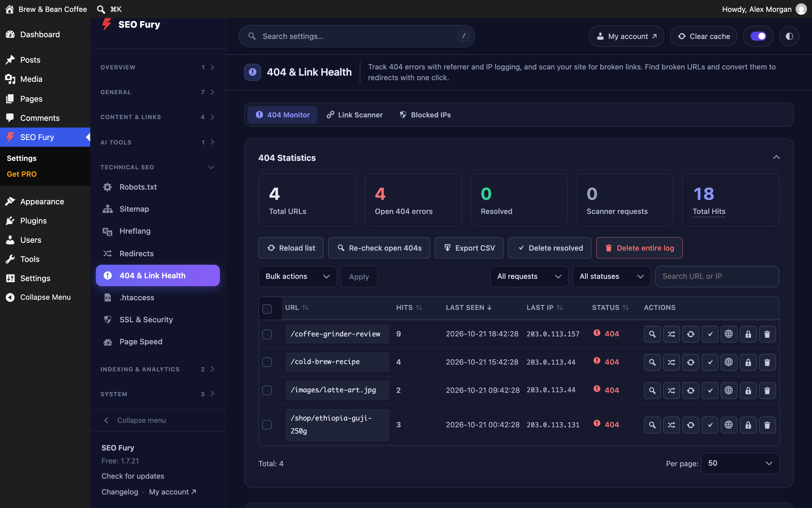Delete /images/latte-art.jpg row with trash icon

[767, 390]
